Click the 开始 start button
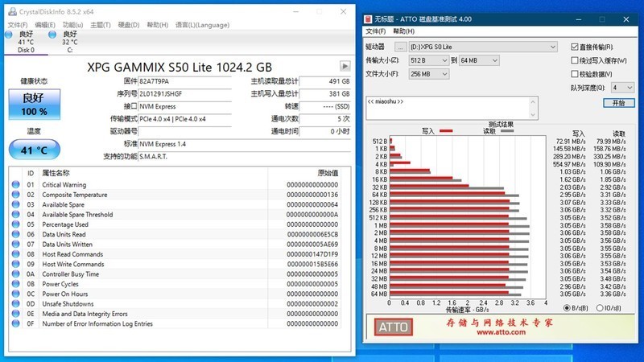 (618, 103)
